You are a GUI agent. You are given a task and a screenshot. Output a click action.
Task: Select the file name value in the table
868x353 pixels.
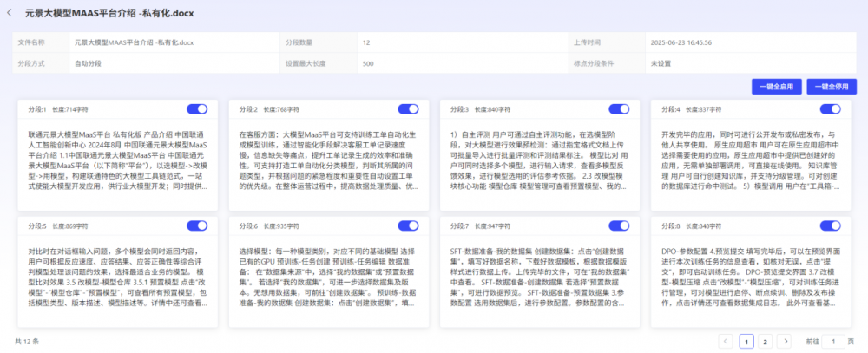(134, 42)
